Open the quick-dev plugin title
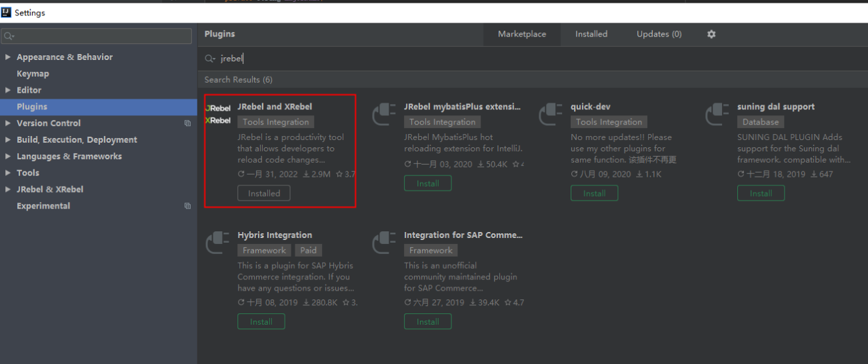This screenshot has width=868, height=364. coord(591,107)
